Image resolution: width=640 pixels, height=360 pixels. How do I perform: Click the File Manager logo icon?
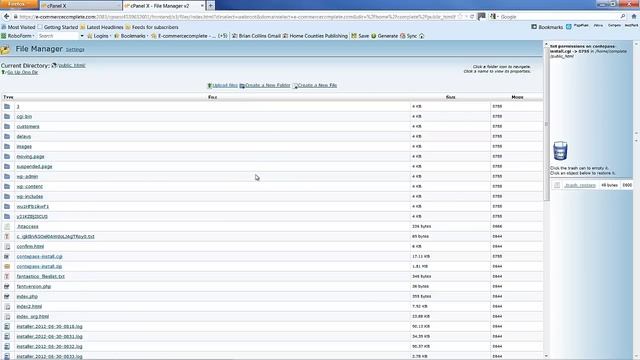tap(5, 49)
